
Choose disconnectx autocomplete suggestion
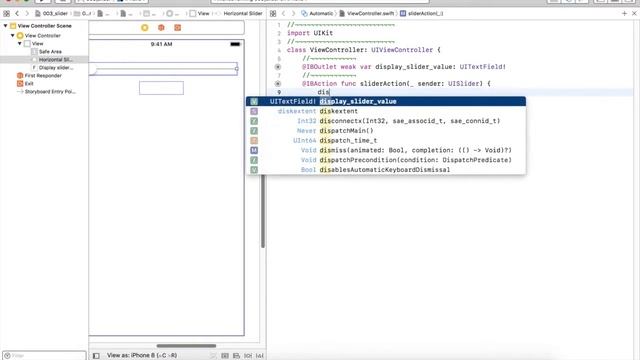pos(386,121)
